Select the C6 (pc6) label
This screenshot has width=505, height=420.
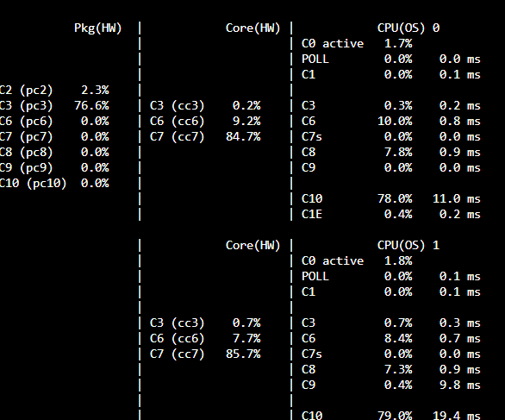coord(26,122)
